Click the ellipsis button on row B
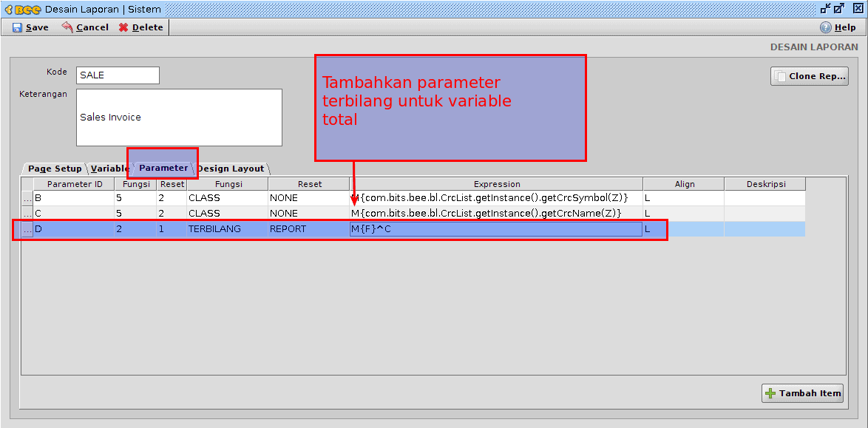The image size is (868, 428). pos(27,197)
